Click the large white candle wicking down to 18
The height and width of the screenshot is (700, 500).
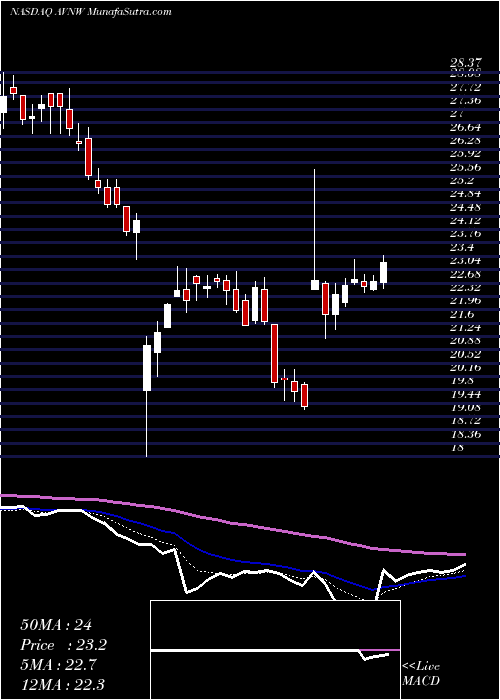coord(146,396)
